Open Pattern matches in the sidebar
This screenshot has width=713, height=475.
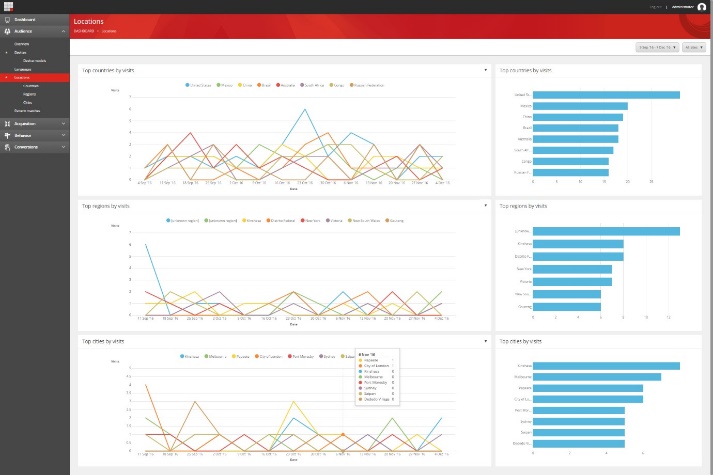[x=27, y=111]
